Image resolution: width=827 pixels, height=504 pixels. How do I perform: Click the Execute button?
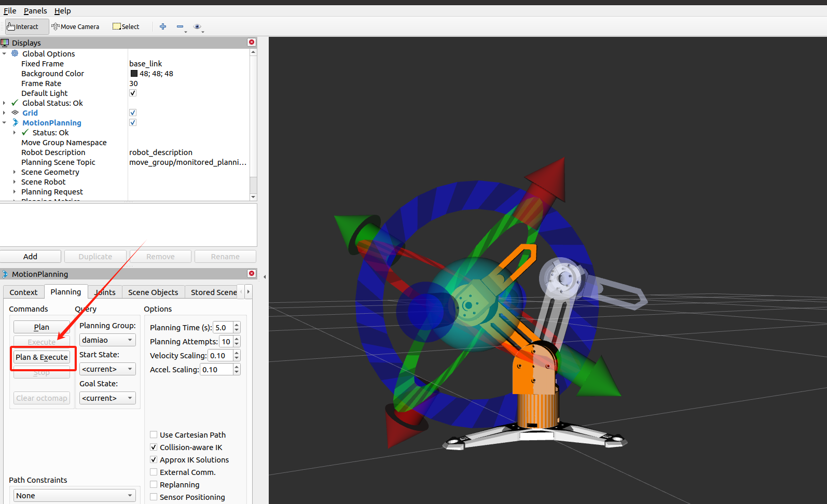(x=42, y=342)
